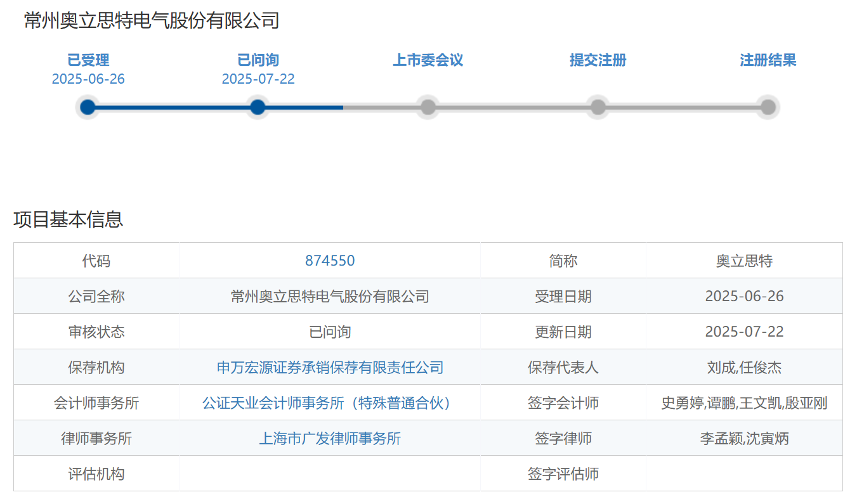
Task: Open 公证天业会计师事务所 accounting firm link
Action: pyautogui.click(x=330, y=403)
